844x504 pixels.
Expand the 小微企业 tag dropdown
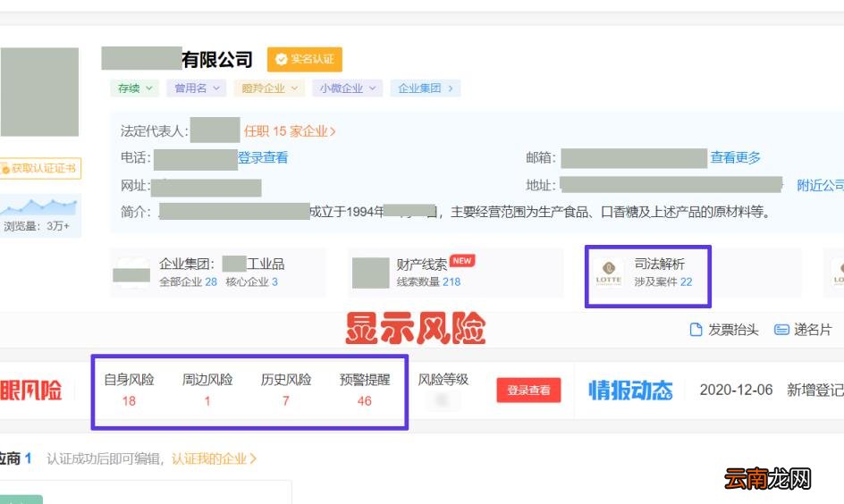(x=347, y=88)
